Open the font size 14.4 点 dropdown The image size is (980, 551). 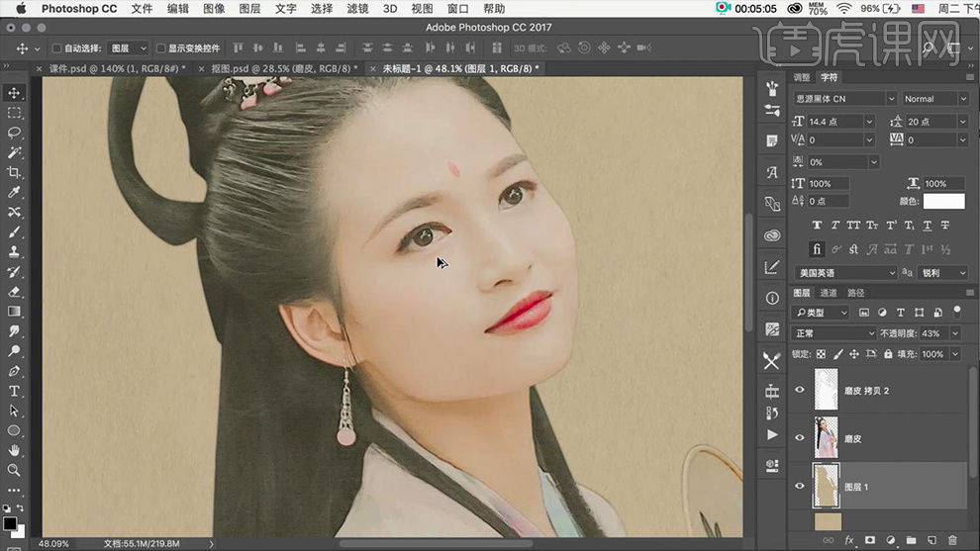pos(869,122)
